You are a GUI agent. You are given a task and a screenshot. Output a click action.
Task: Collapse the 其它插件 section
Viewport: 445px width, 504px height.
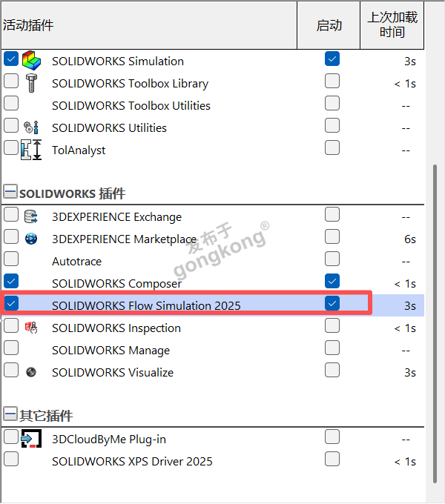10,416
